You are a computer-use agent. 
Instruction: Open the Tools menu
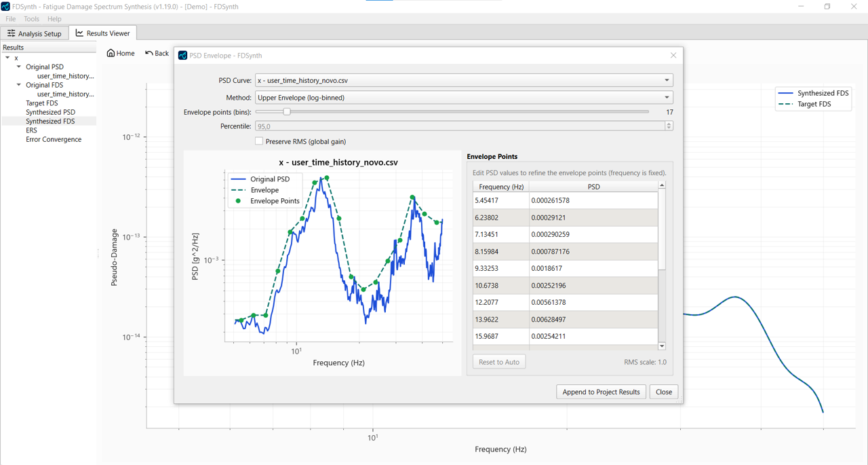(x=31, y=19)
